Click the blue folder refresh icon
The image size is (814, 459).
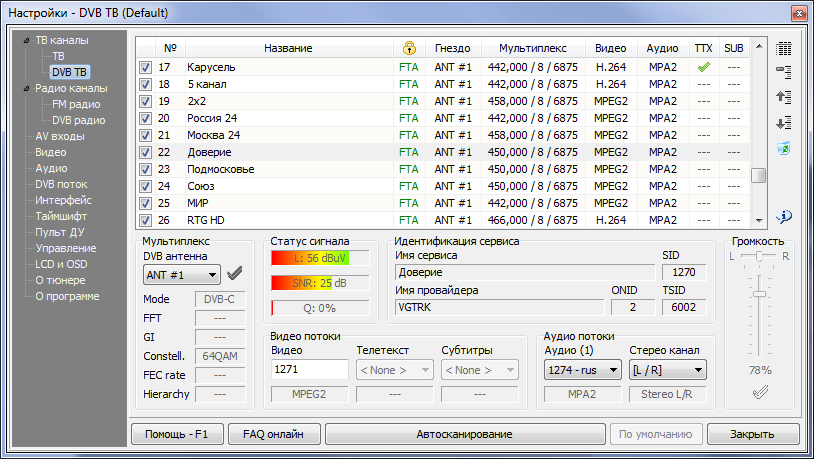784,148
